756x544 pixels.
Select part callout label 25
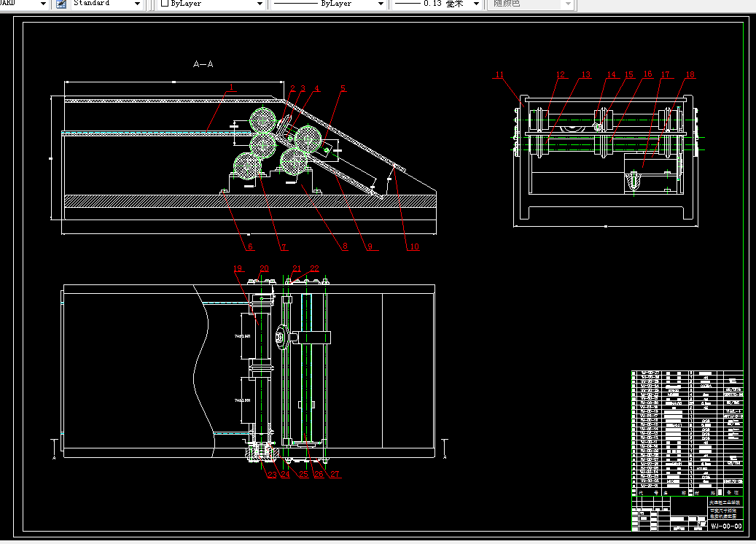(x=303, y=475)
